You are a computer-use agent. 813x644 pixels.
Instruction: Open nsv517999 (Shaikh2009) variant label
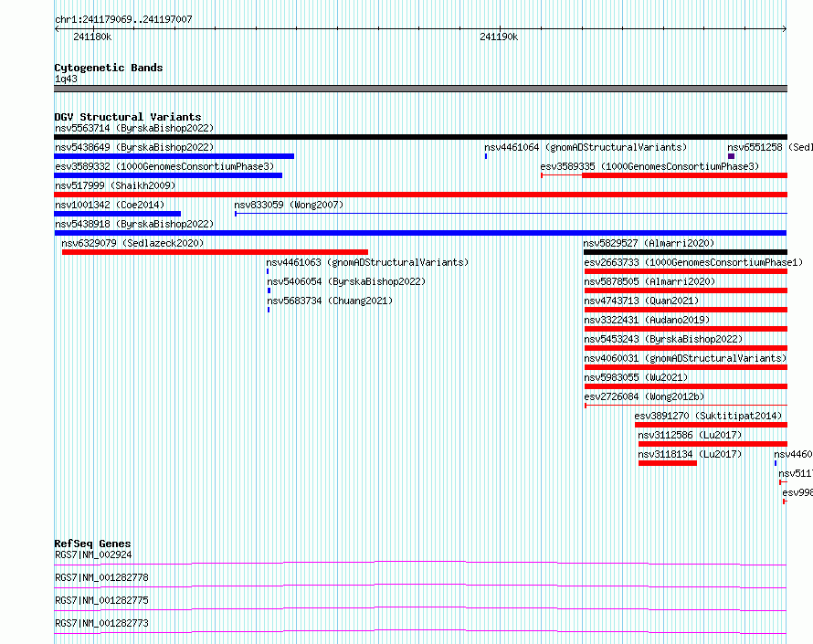(x=115, y=185)
